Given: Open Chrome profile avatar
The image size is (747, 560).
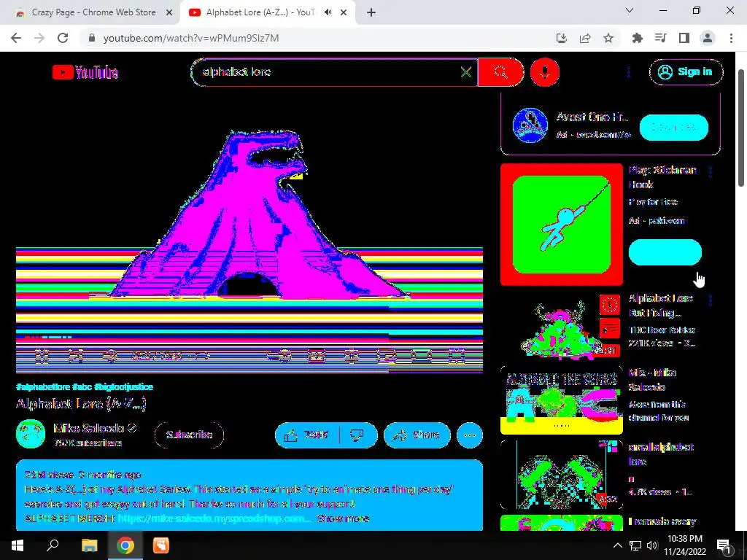Looking at the screenshot, I should tap(708, 38).
